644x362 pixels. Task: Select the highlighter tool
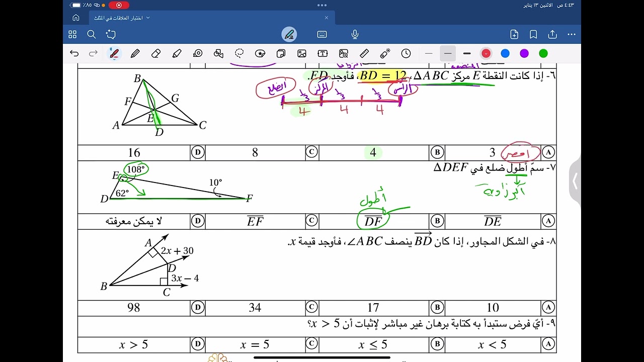click(177, 53)
